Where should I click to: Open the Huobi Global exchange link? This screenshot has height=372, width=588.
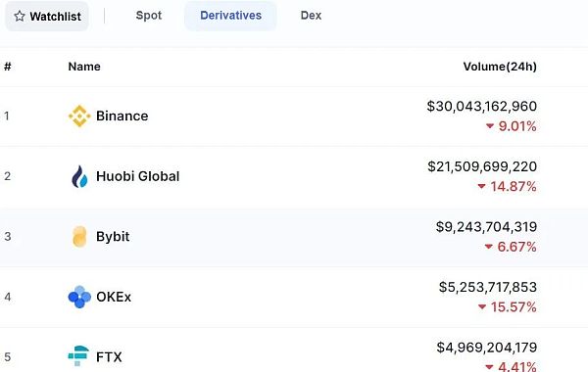coord(137,176)
